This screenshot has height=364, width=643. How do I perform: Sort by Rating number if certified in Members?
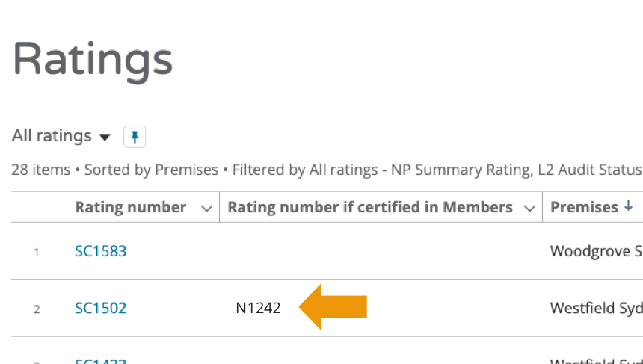[370, 207]
